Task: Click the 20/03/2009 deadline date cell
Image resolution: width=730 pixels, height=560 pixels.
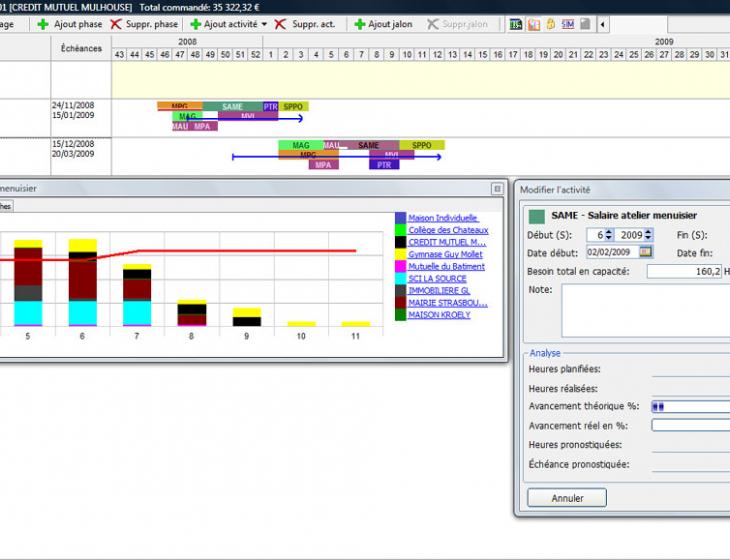Action: (73, 154)
